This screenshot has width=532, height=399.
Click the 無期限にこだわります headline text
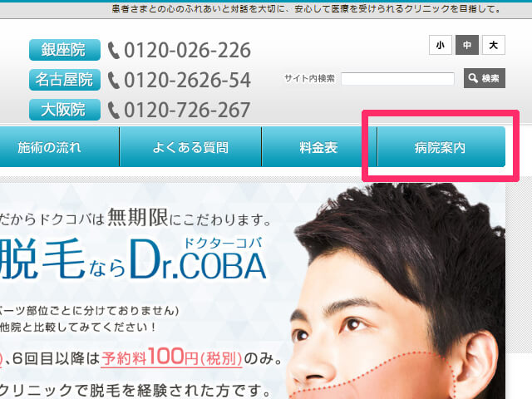190,218
